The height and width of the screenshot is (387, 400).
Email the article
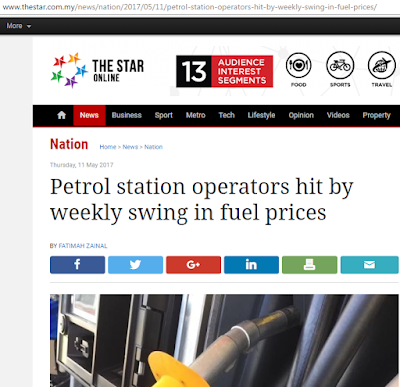coord(369,265)
